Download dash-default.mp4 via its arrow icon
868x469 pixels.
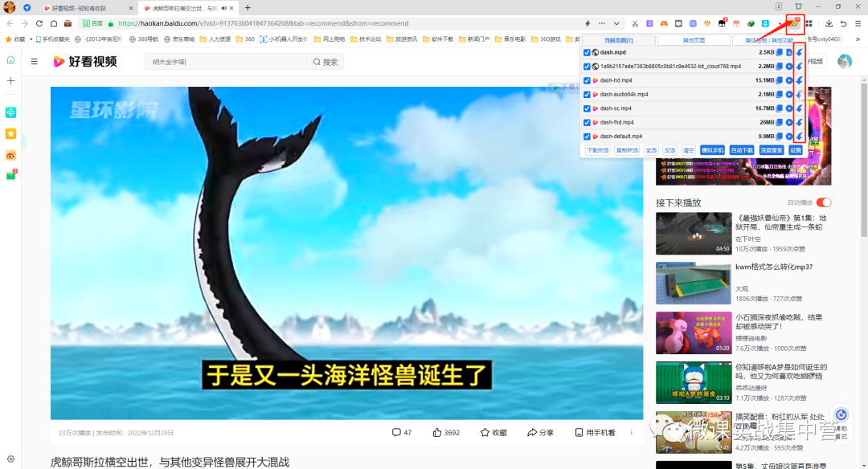pyautogui.click(x=799, y=136)
